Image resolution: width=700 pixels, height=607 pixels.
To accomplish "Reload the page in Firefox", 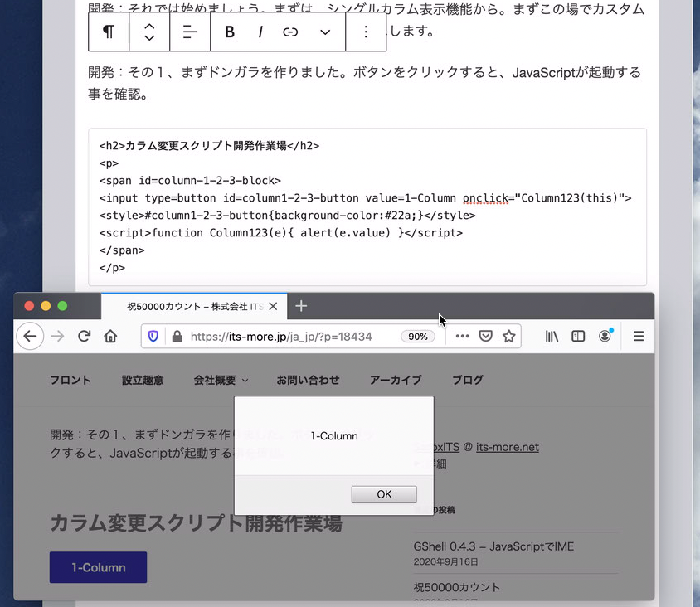I will 84,337.
